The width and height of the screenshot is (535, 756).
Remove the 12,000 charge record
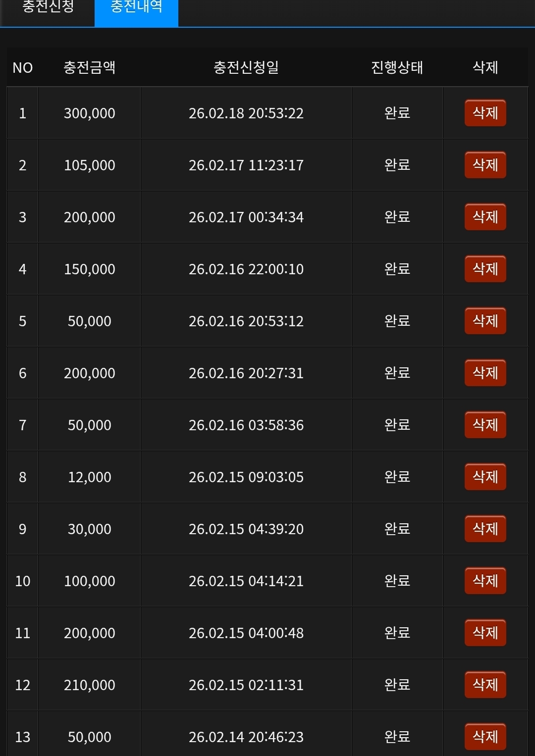[x=485, y=477]
